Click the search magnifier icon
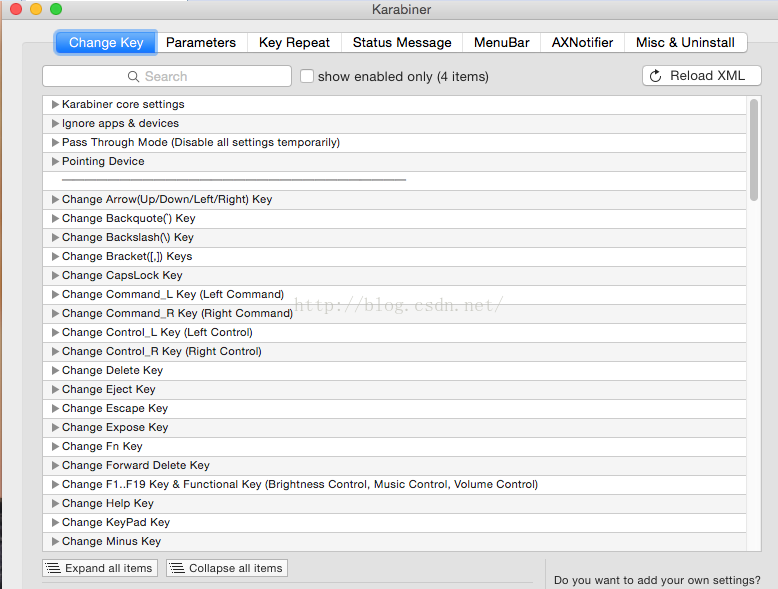 coord(133,76)
